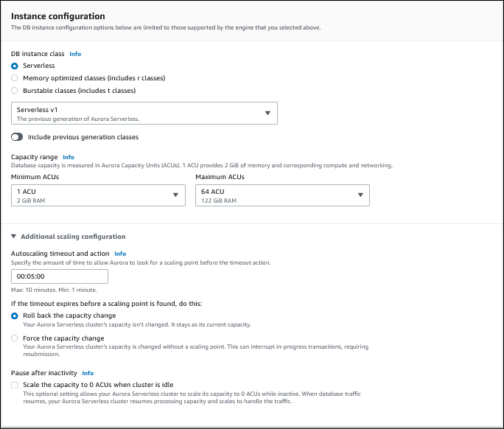Click the autoscaling timeout input field
504x429 pixels.
click(60, 276)
